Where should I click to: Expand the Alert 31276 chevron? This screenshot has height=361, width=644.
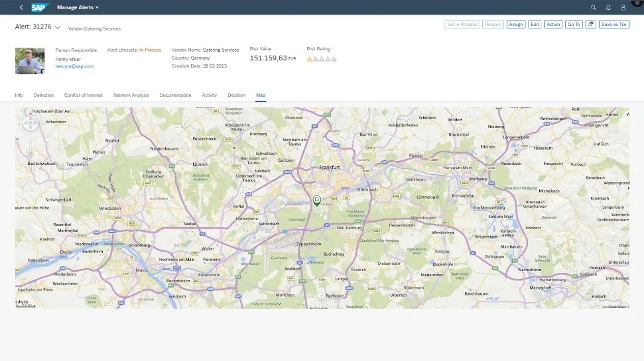pyautogui.click(x=58, y=28)
